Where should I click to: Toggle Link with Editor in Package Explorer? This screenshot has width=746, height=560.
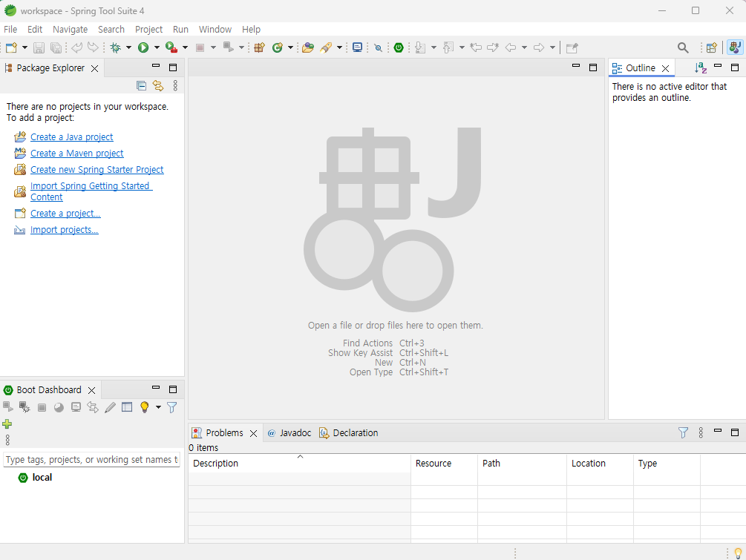click(x=158, y=85)
